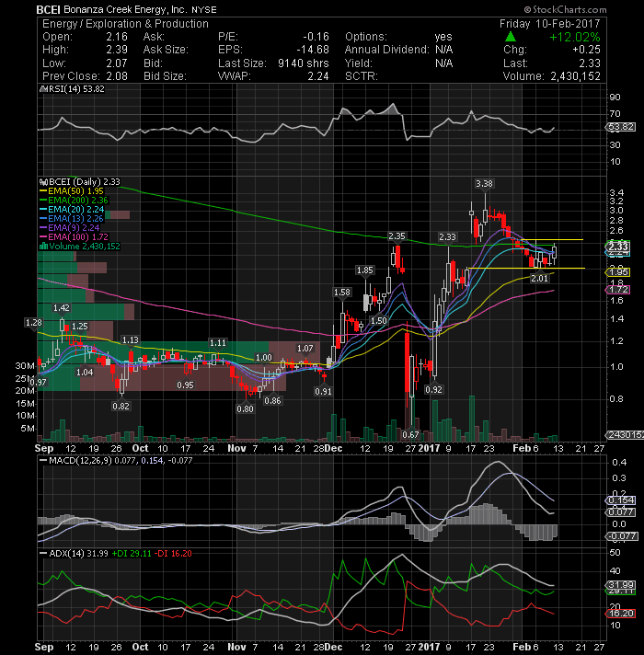Click the ADX(14) 31.99 indicator label
Screen dimensions: 644x655
74,554
